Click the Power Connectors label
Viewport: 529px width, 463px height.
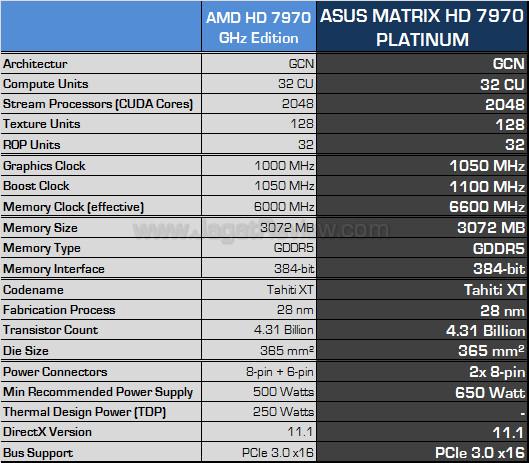point(55,372)
